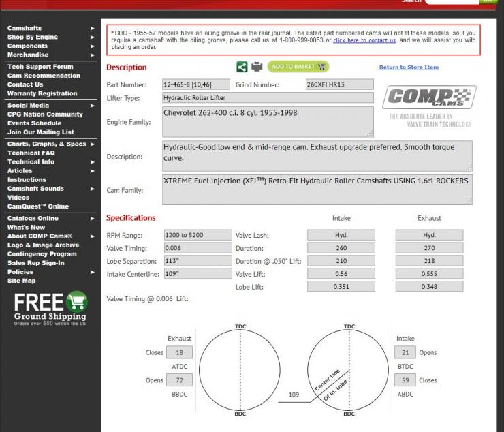Click the Lobe Separation field
The image size is (504, 432).
[198, 261]
